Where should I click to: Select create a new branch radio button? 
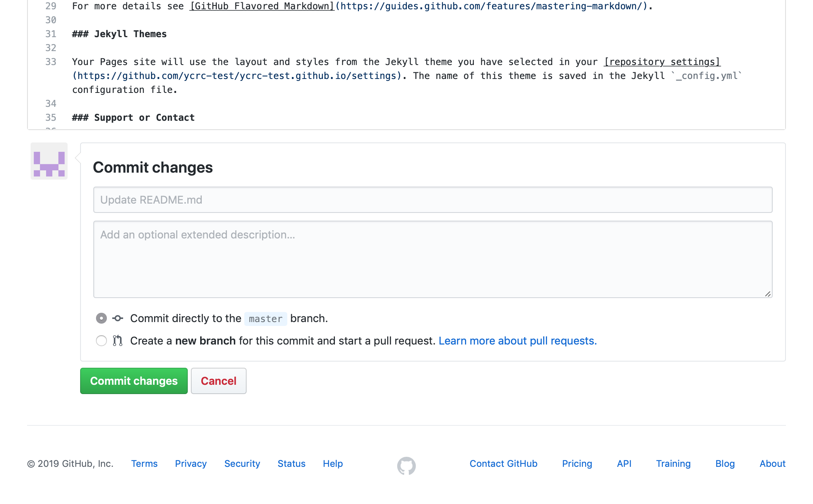[x=101, y=341]
